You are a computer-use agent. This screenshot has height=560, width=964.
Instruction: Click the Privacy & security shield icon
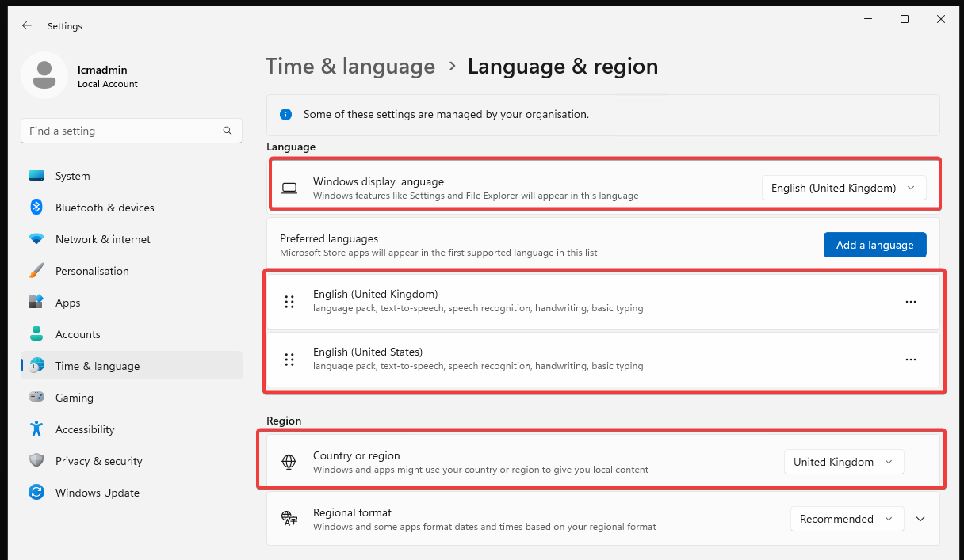coord(36,461)
